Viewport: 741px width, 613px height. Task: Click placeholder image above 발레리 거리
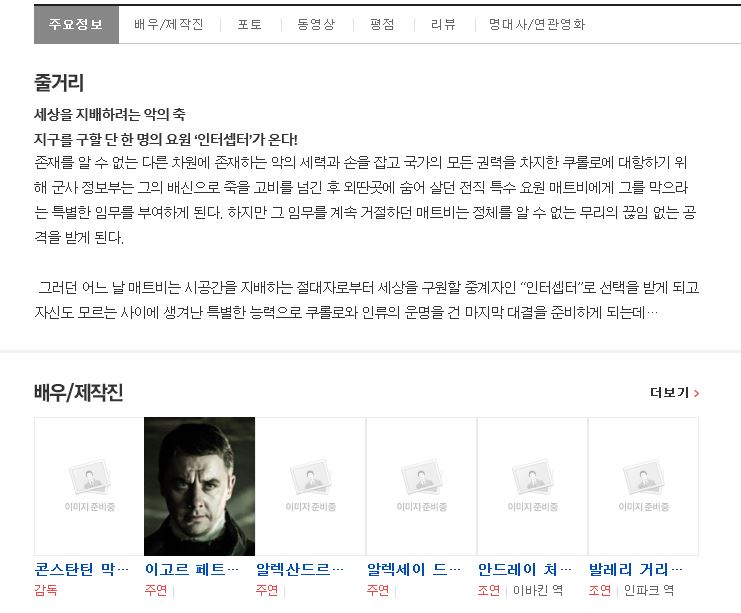tap(644, 486)
